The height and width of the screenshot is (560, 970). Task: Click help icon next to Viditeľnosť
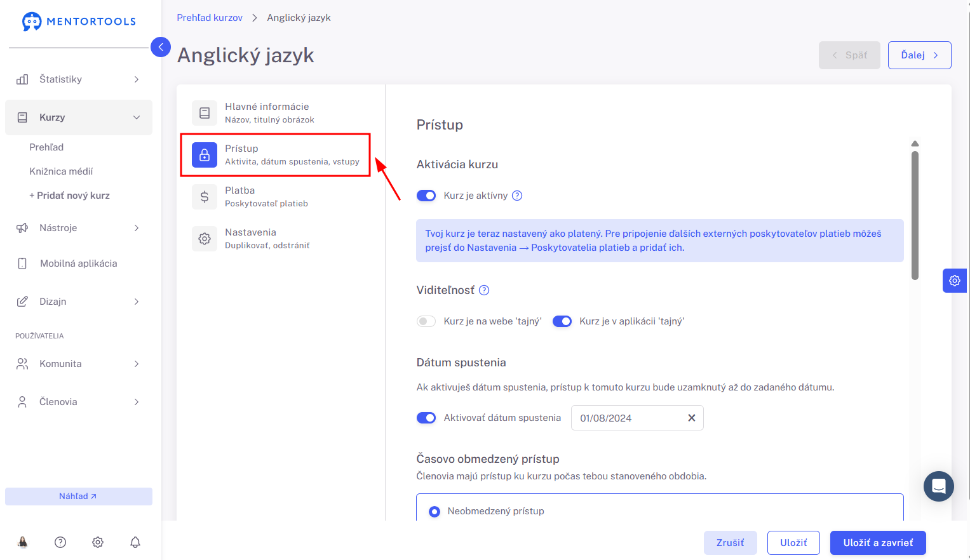pyautogui.click(x=484, y=290)
